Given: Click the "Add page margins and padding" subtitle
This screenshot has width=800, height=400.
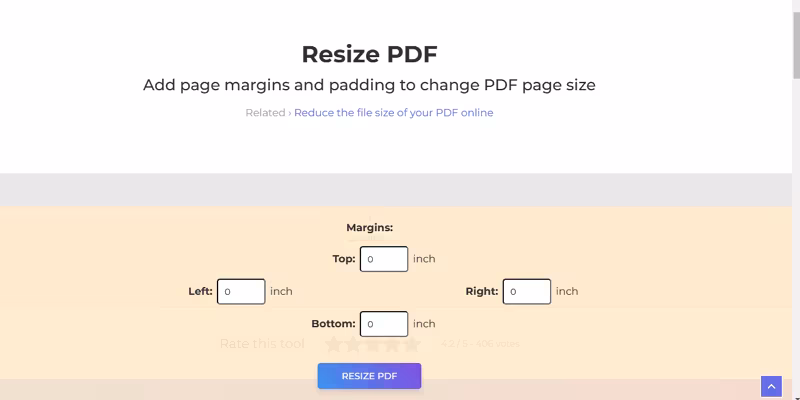Looking at the screenshot, I should tap(369, 85).
